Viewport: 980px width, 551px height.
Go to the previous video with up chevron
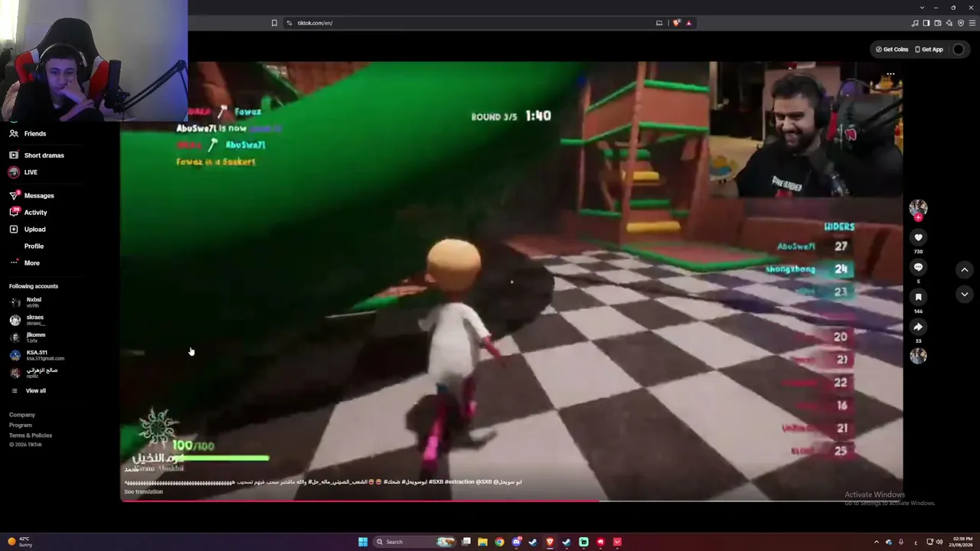(965, 269)
